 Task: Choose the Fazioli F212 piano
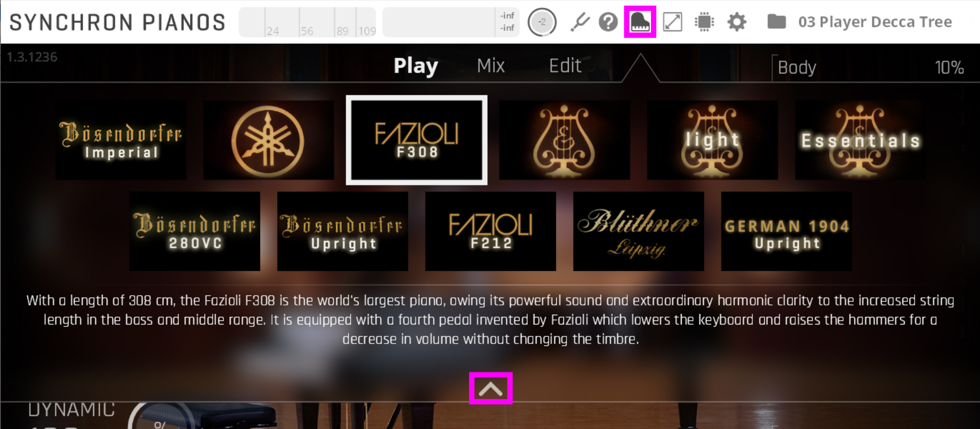[491, 231]
